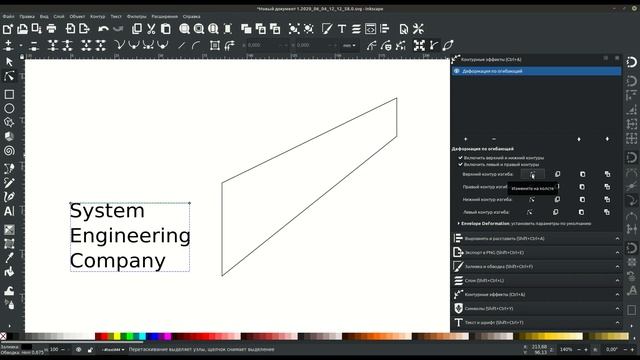640x360 pixels.
Task: Select the Star and polygon tool
Action: [9, 122]
